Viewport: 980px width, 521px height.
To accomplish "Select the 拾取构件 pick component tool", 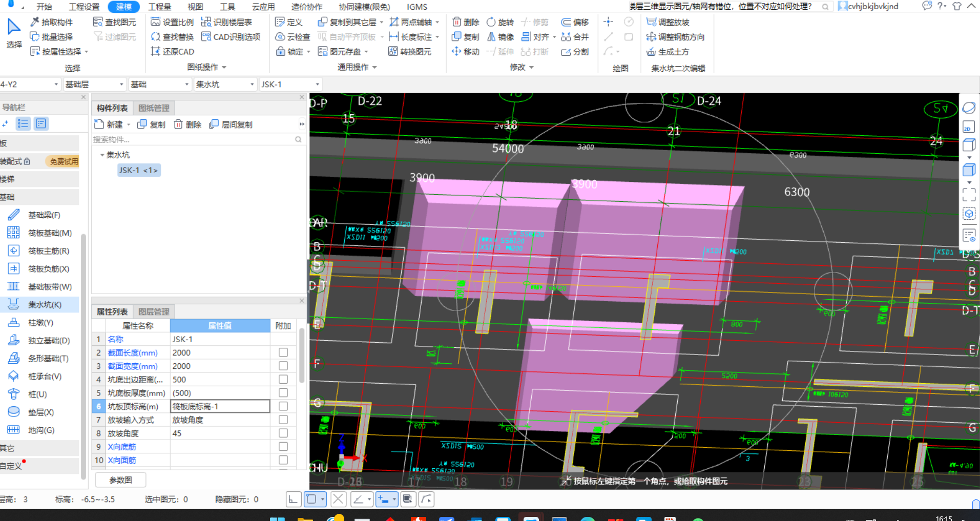I will pyautogui.click(x=51, y=22).
